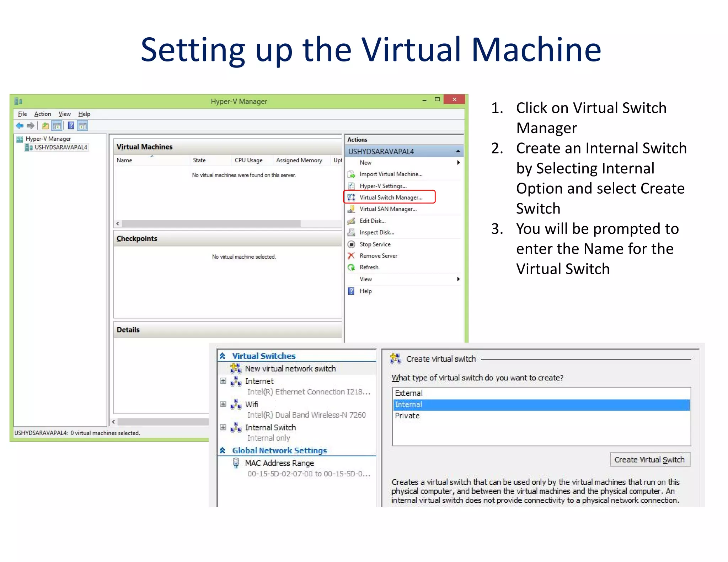
Task: Expand the Internet virtual switch node
Action: coord(223,381)
